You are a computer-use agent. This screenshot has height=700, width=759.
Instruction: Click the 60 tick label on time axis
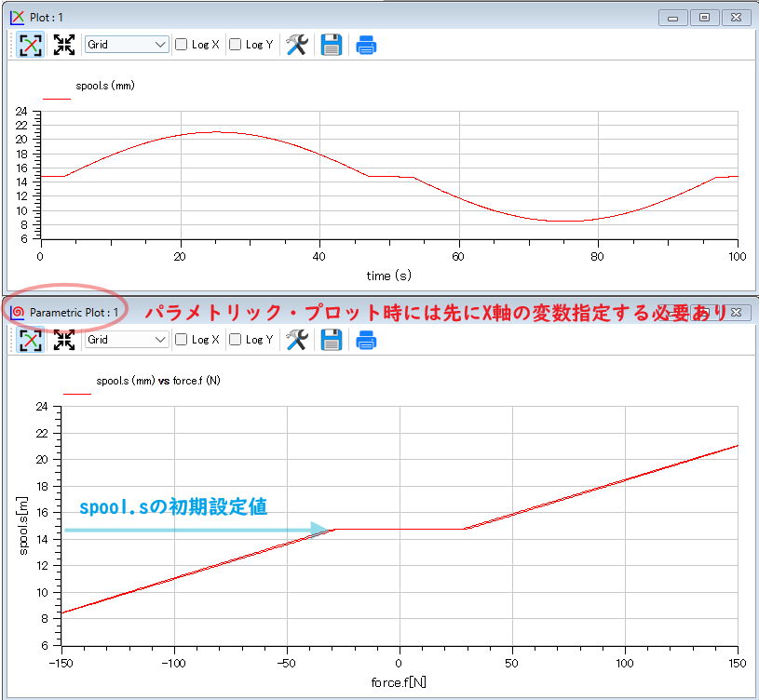pos(458,257)
